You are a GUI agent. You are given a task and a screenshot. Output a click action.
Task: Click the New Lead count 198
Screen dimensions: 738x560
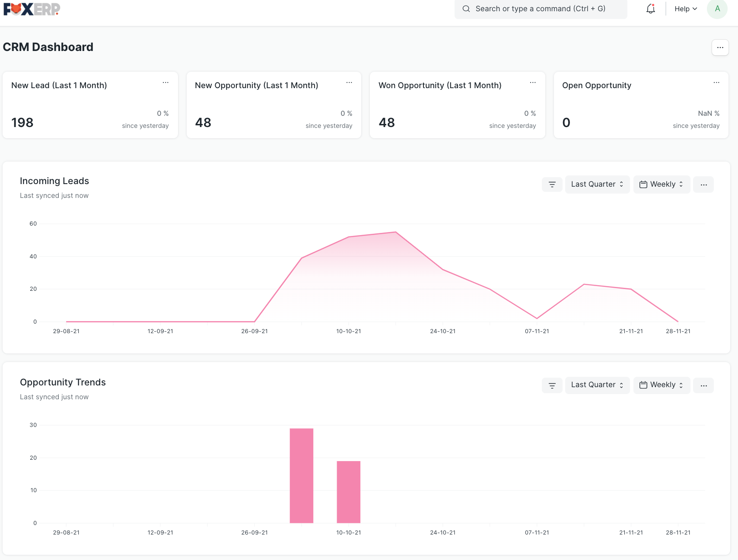[22, 123]
